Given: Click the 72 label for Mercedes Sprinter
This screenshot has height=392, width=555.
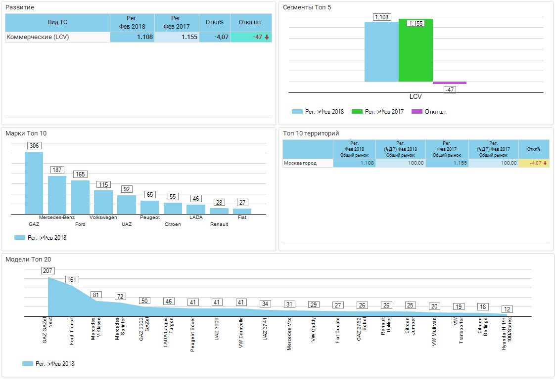Looking at the screenshot, I should click(x=120, y=296).
